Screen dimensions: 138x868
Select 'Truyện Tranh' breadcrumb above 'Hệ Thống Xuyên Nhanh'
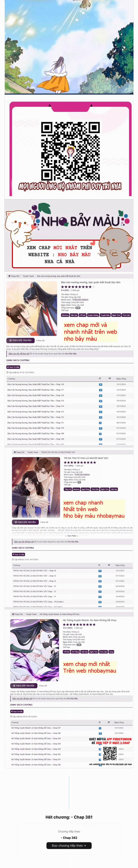pyautogui.click(x=31, y=614)
